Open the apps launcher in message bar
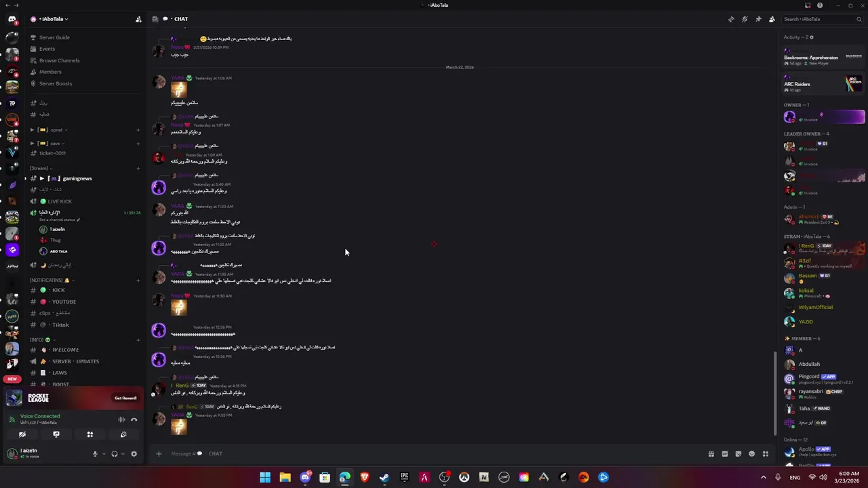868x488 pixels. (x=766, y=454)
